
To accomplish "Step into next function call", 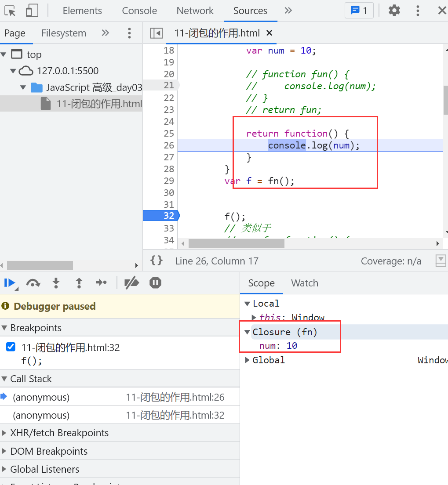I will pyautogui.click(x=56, y=283).
